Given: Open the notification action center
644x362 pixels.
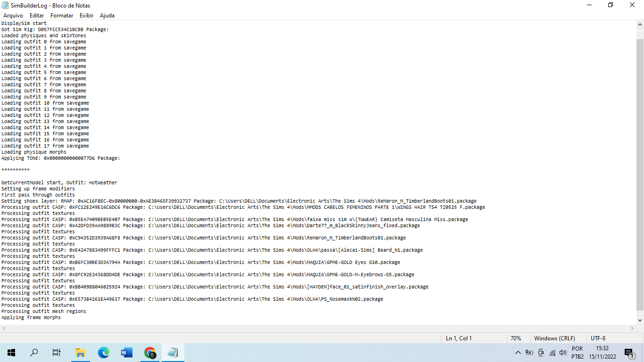Looking at the screenshot, I should tap(629, 353).
